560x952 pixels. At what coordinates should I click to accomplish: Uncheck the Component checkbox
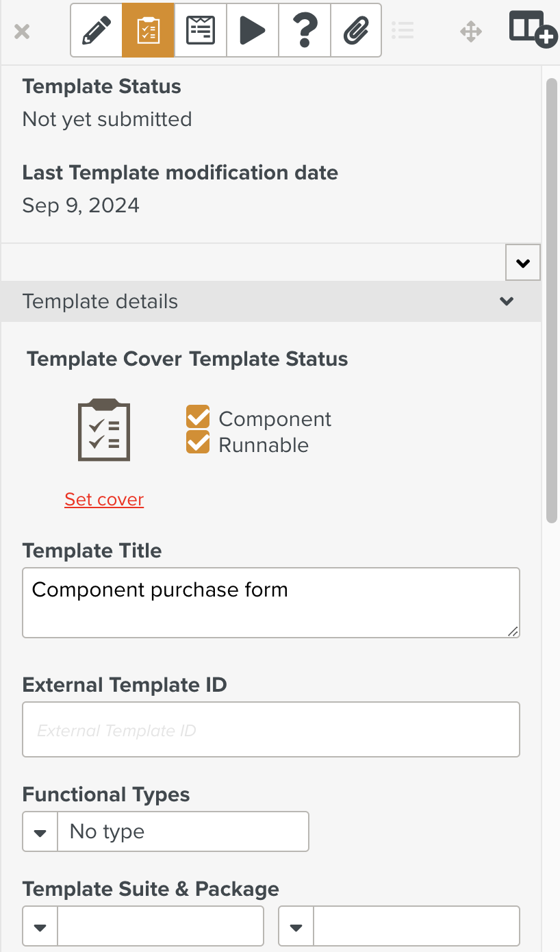tap(198, 417)
